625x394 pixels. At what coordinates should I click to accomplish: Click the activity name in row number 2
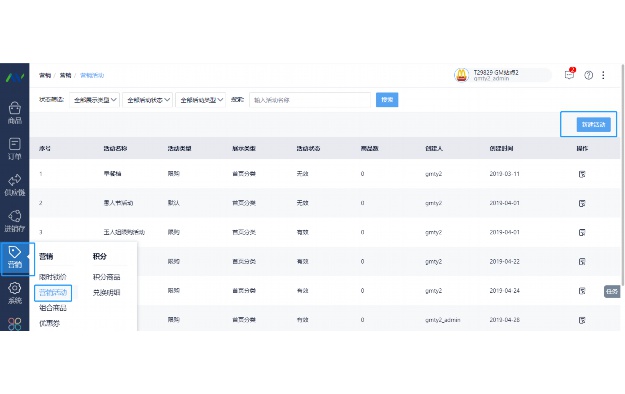(x=118, y=203)
